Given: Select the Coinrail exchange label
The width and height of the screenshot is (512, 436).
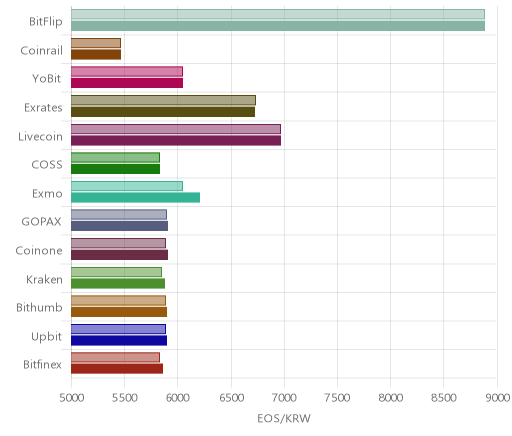Looking at the screenshot, I should (41, 51).
